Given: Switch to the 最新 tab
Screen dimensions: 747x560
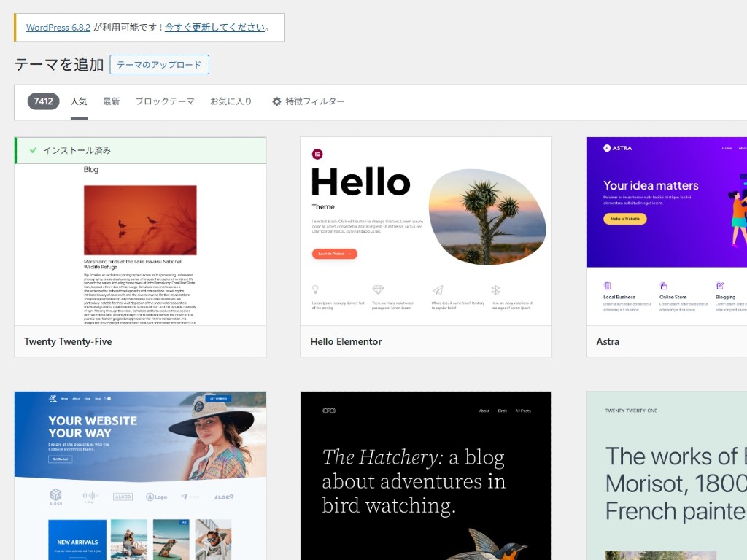Looking at the screenshot, I should [112, 101].
